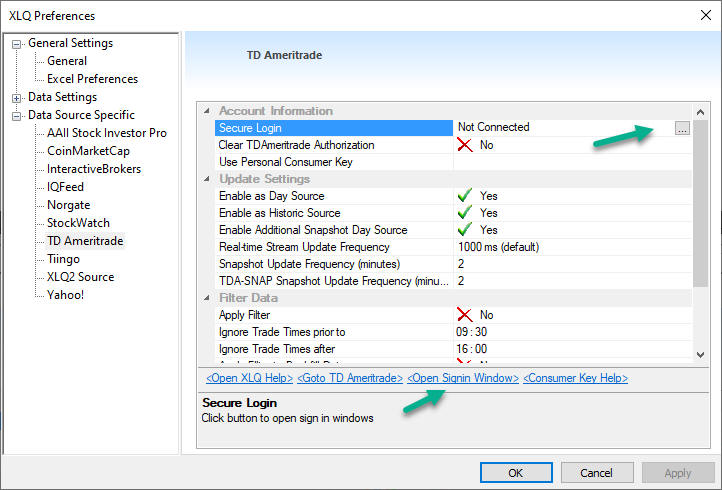Click the Consumer Key Help link
This screenshot has width=722, height=490.
coord(575,378)
